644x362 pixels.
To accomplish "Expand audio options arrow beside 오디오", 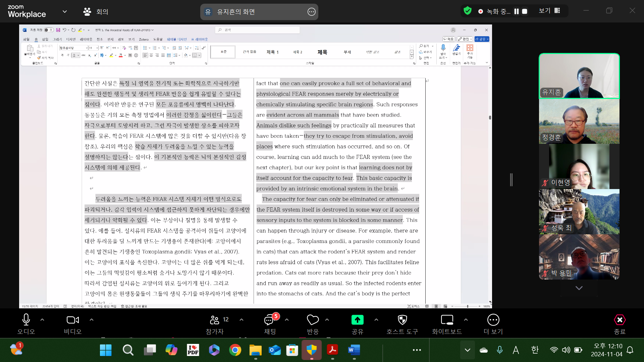I will (x=42, y=320).
